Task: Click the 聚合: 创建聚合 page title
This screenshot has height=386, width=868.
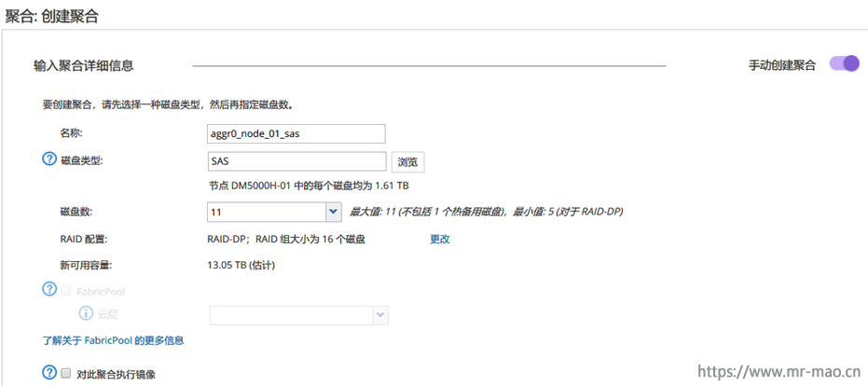Action: [51, 16]
